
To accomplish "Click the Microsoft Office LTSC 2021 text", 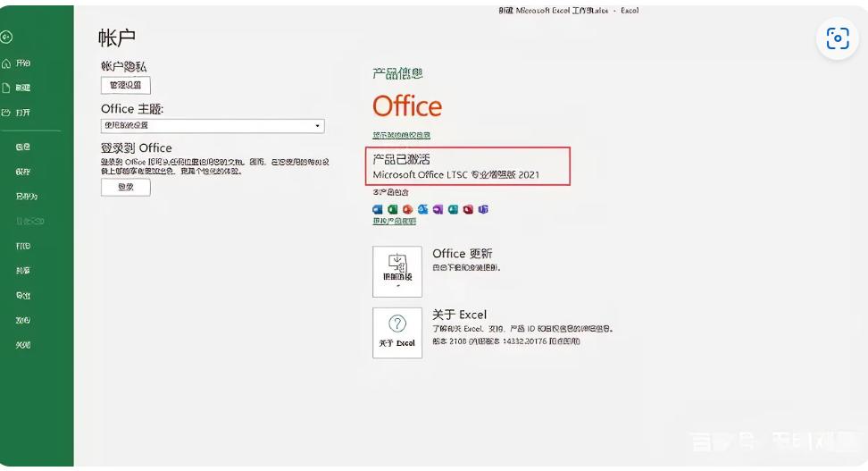I will (x=456, y=174).
